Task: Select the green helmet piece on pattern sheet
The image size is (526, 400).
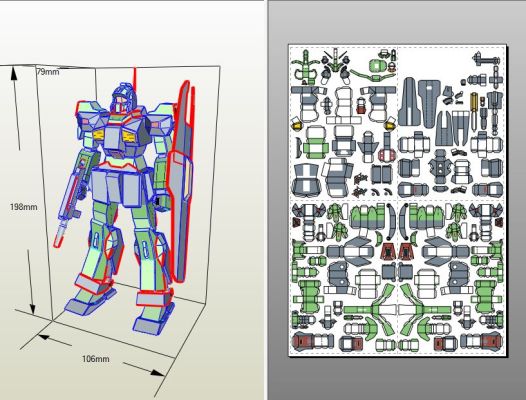Action: [377, 65]
